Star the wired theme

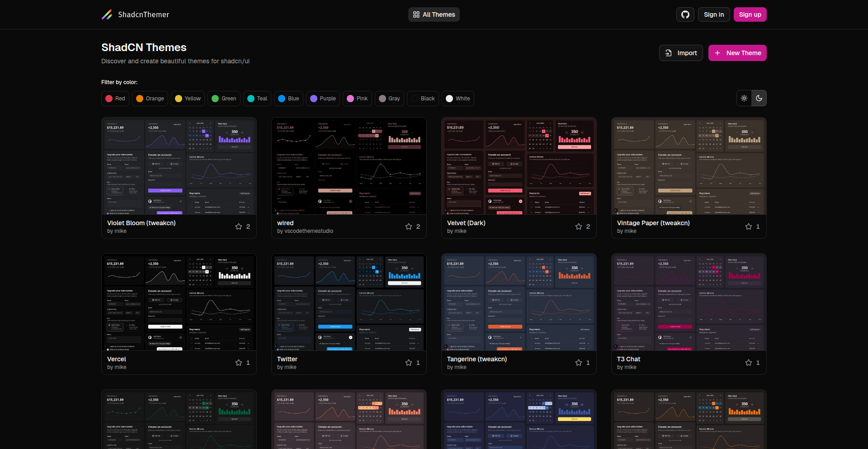click(x=409, y=227)
